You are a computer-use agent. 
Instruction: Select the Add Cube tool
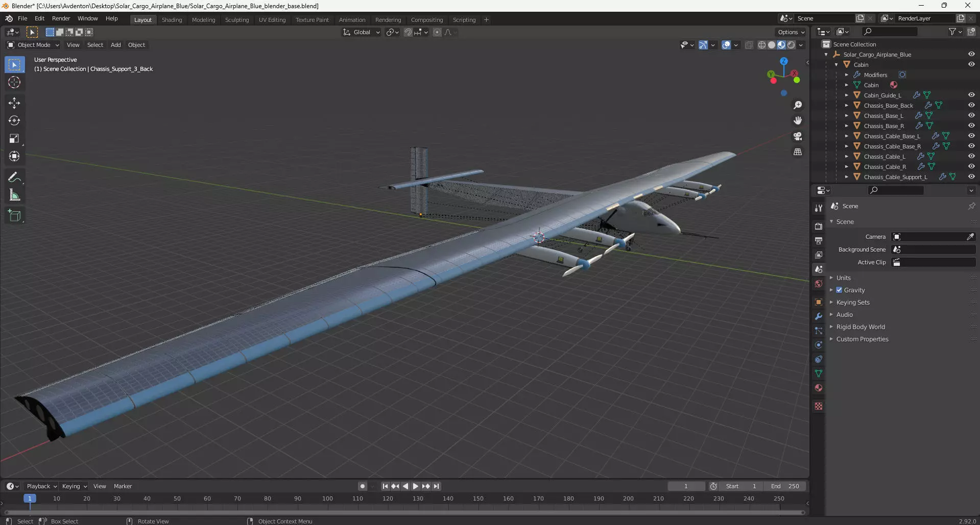pyautogui.click(x=14, y=216)
